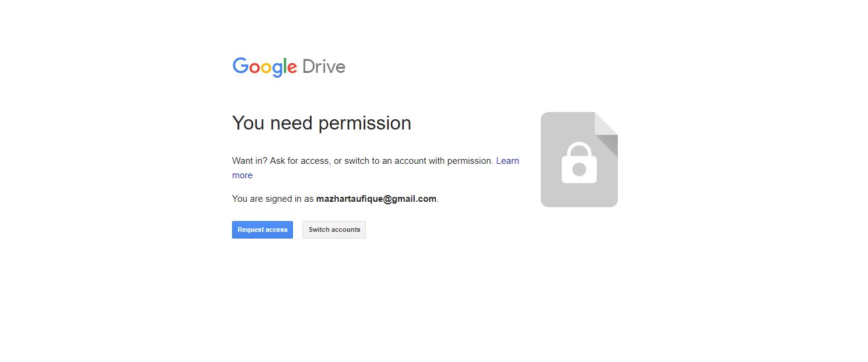868x362 pixels.
Task: Select the Switch accounts button
Action: [334, 229]
